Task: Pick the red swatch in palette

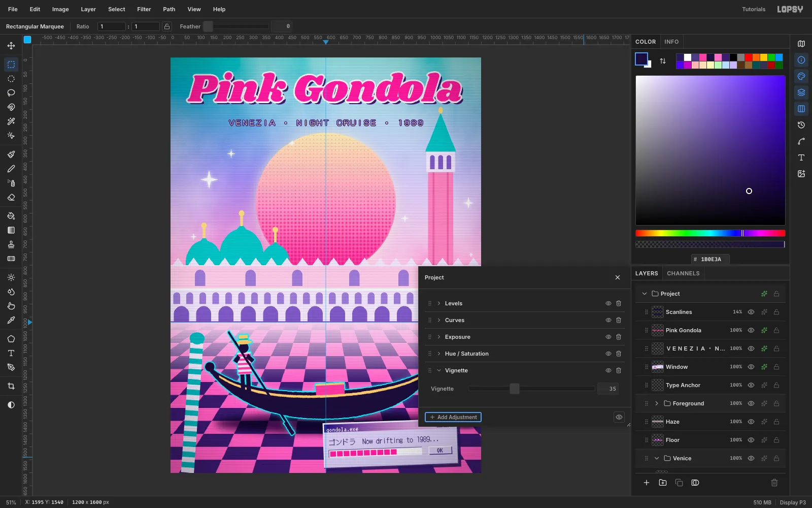Action: 749,57
